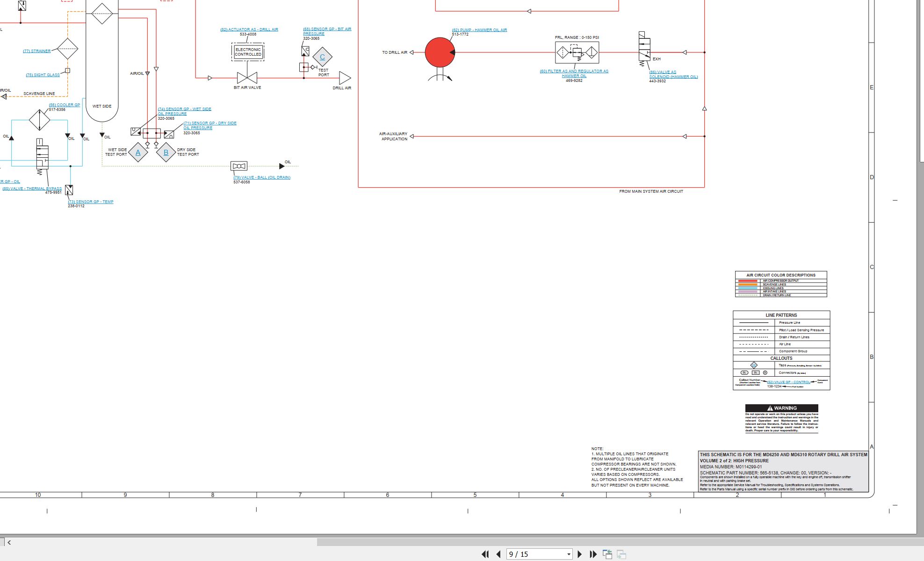
Task: Go to the first page
Action: 485,554
